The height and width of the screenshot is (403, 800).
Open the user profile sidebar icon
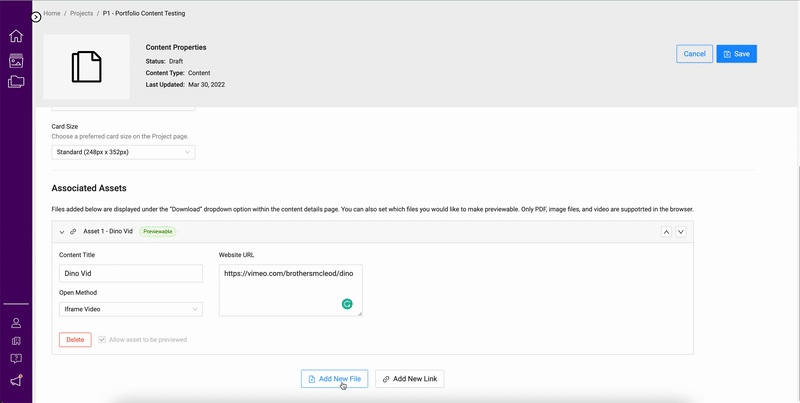(16, 323)
